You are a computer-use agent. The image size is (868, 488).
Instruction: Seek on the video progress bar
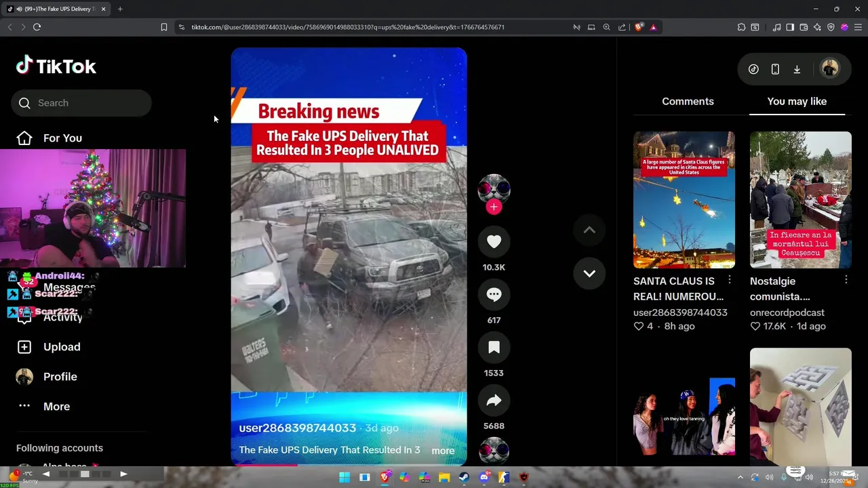[349, 464]
